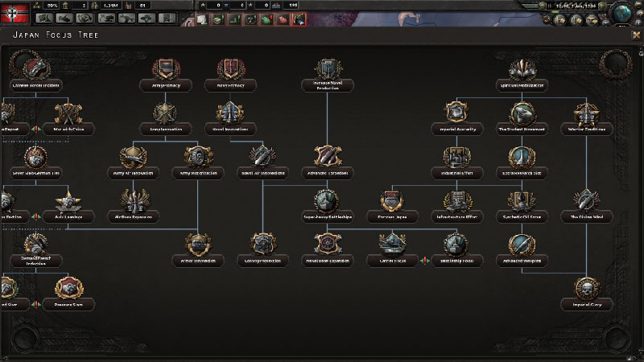Select the Carrier Focus icon

click(x=394, y=245)
